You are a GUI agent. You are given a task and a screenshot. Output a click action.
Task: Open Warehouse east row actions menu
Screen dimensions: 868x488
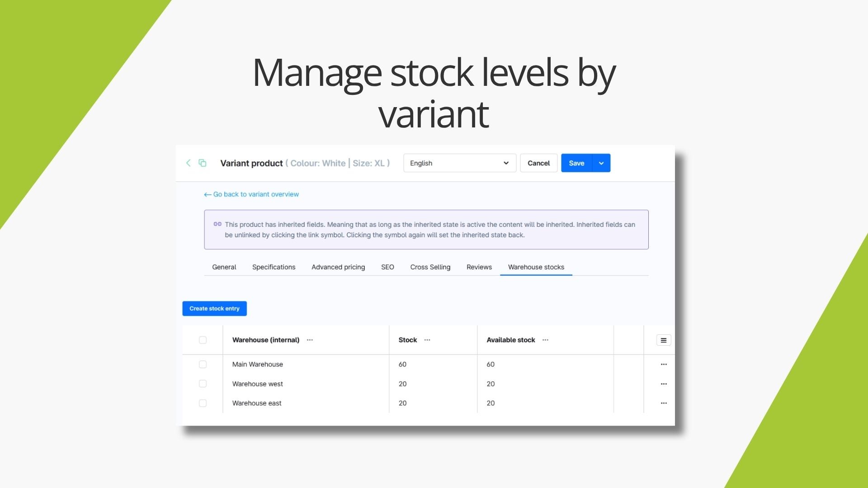pos(664,403)
